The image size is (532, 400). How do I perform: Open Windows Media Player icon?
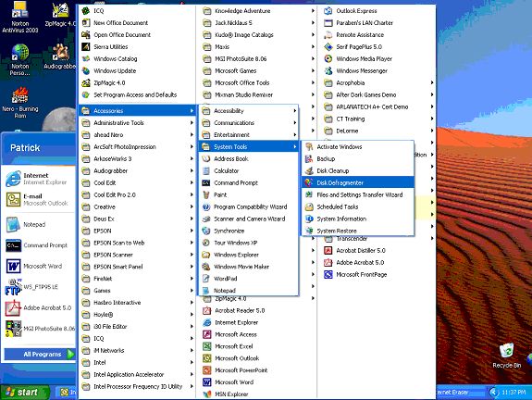[328, 58]
